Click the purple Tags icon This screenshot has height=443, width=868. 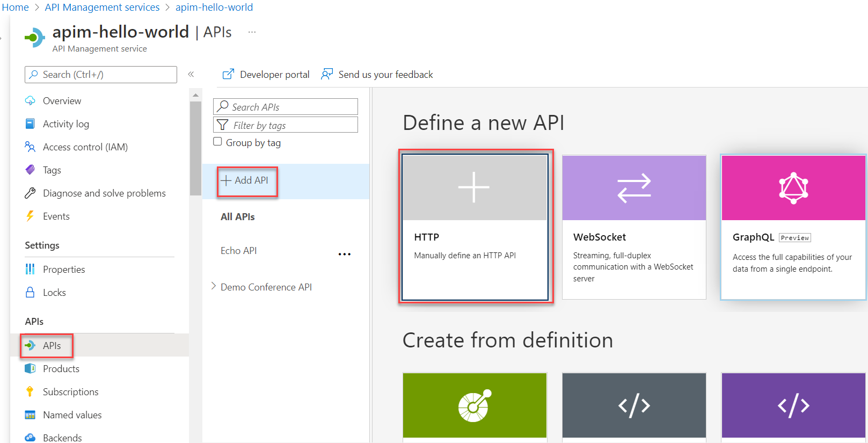pyautogui.click(x=30, y=170)
